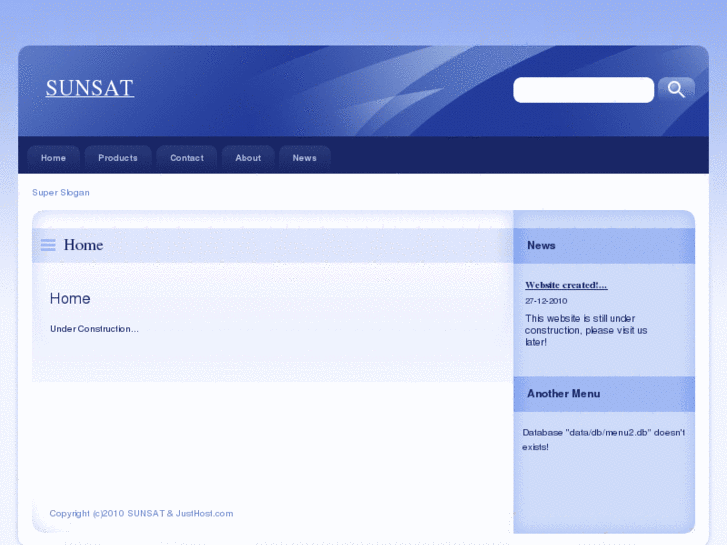Click the News sidebar heading
This screenshot has width=727, height=545.
pos(541,245)
